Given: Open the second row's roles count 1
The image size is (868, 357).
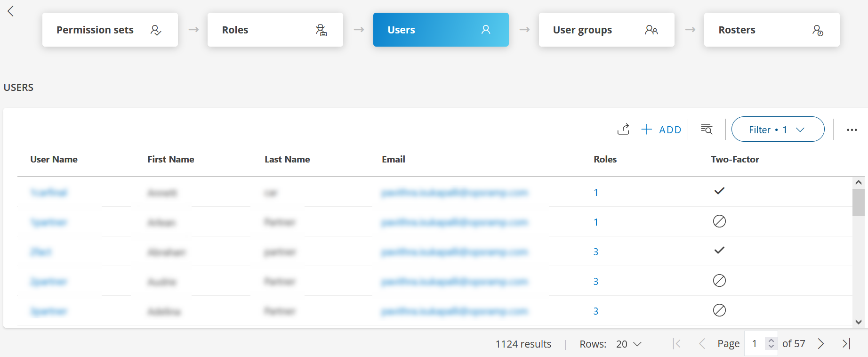Looking at the screenshot, I should coord(596,222).
